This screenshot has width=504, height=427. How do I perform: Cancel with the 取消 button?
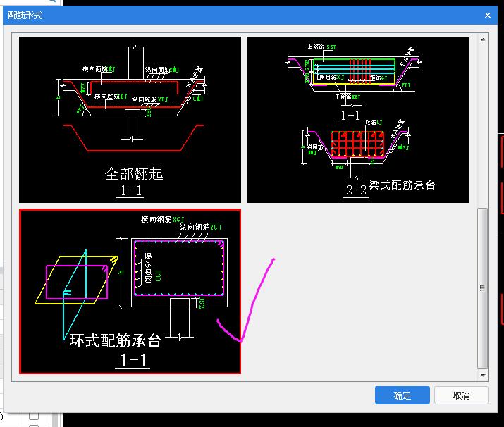(x=461, y=395)
